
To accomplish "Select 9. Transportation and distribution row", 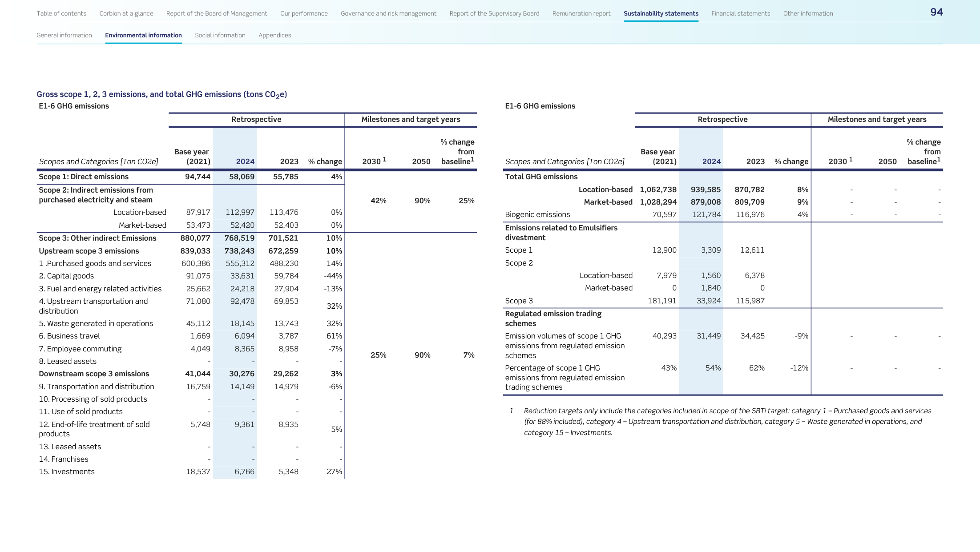I will click(x=190, y=387).
